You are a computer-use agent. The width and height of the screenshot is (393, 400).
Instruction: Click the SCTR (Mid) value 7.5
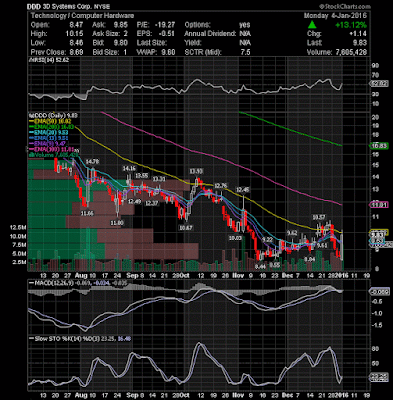coord(246,52)
